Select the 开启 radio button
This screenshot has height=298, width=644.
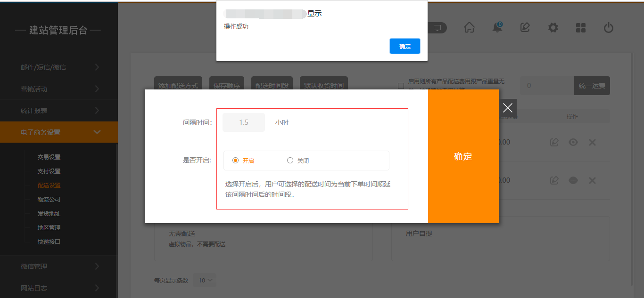coord(236,161)
